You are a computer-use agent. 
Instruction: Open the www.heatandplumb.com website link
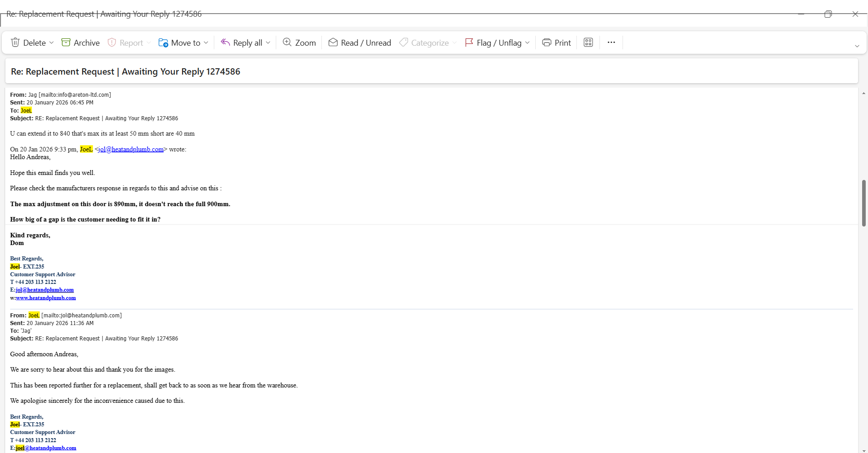point(46,298)
